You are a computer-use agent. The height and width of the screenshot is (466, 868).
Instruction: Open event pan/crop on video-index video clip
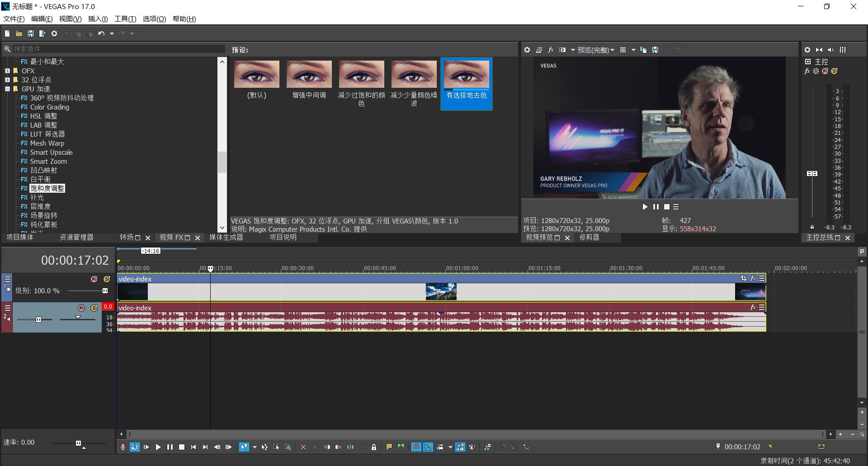click(x=743, y=279)
